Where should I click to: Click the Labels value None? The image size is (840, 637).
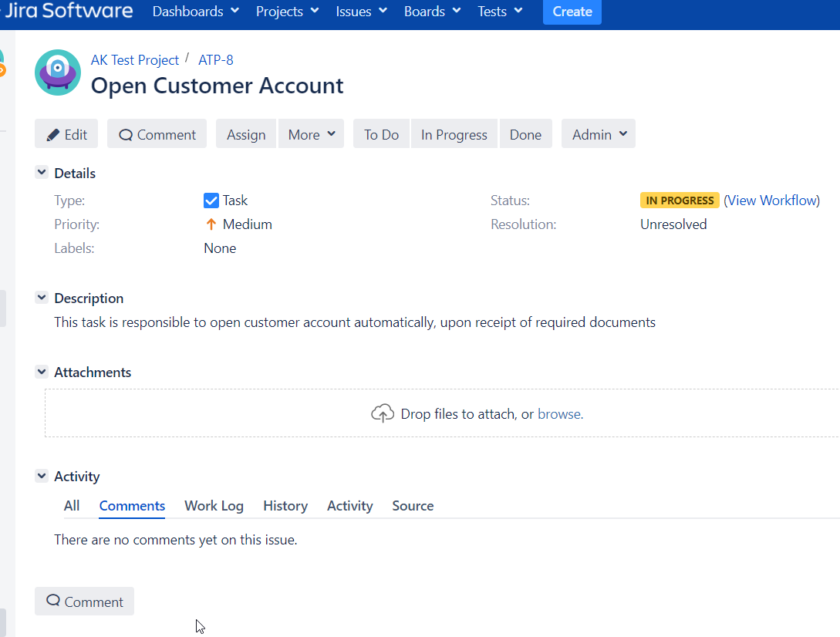pos(220,248)
